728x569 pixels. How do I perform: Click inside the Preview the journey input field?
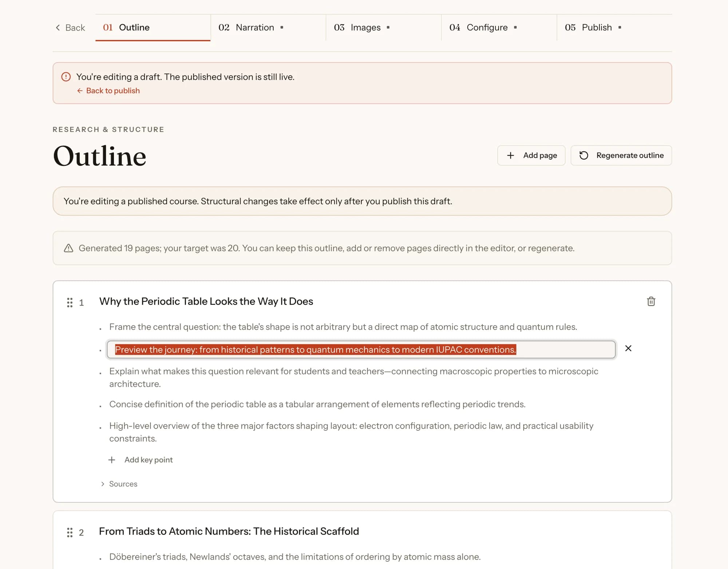click(361, 349)
